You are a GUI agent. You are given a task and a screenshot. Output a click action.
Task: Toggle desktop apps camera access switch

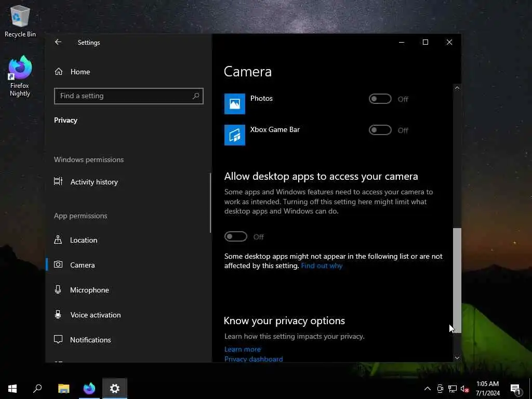pyautogui.click(x=236, y=236)
